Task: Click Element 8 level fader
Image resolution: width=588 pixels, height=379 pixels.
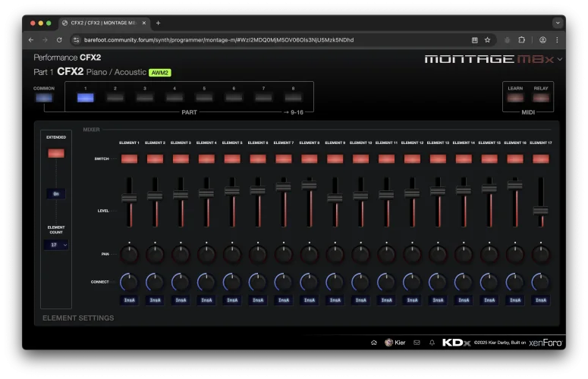Action: point(310,185)
